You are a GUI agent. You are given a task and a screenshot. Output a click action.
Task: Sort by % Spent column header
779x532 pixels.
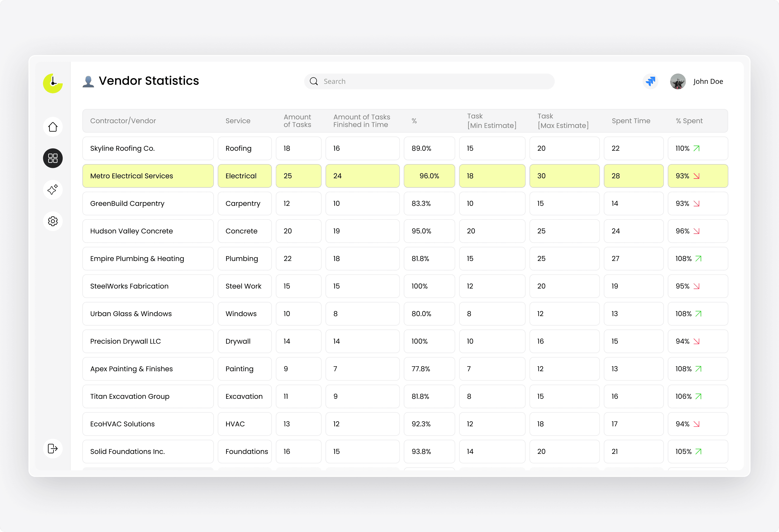[689, 121]
